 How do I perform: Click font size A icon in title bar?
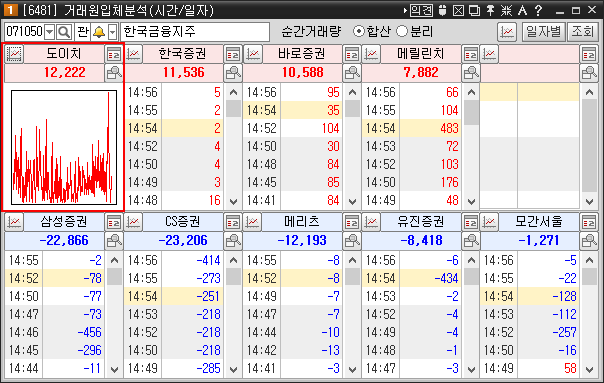coord(522,10)
